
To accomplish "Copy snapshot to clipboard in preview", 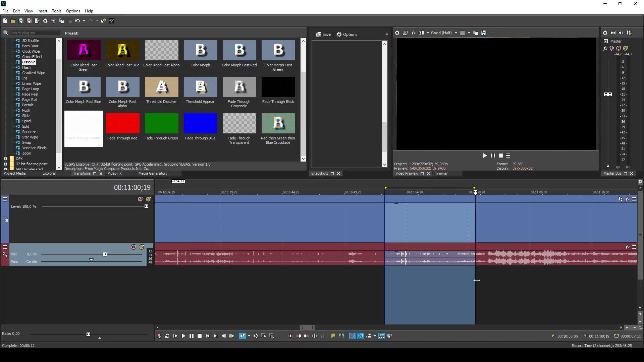I will click(x=476, y=33).
